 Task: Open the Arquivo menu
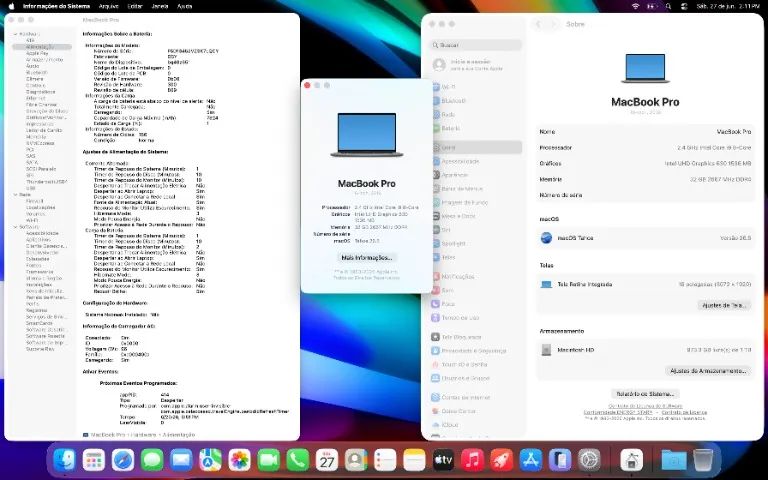[108, 6]
